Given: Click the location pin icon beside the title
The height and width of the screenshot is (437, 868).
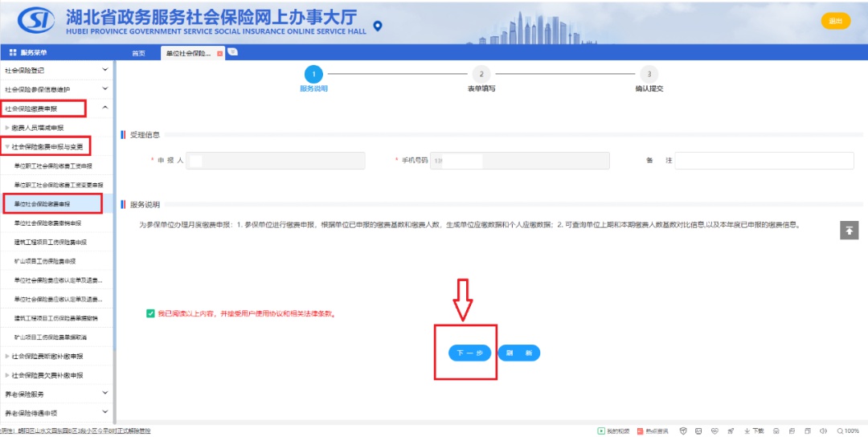Looking at the screenshot, I should pos(378,26).
